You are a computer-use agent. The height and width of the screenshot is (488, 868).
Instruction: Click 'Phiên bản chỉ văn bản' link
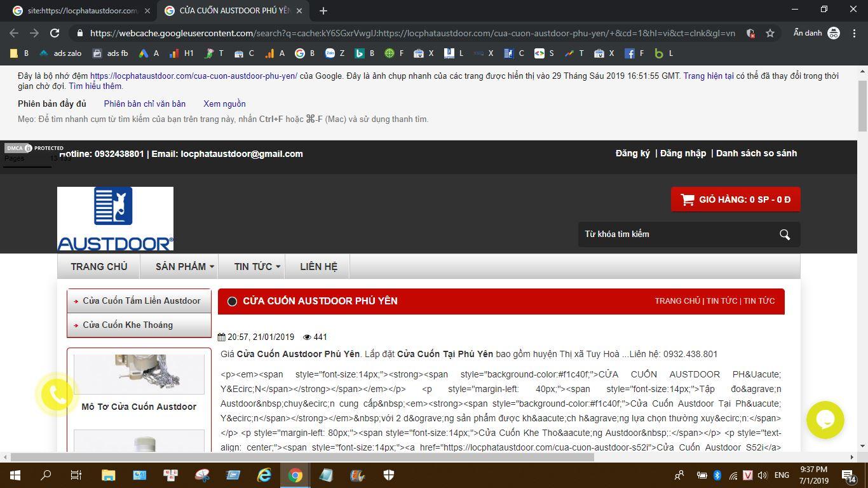tap(145, 104)
